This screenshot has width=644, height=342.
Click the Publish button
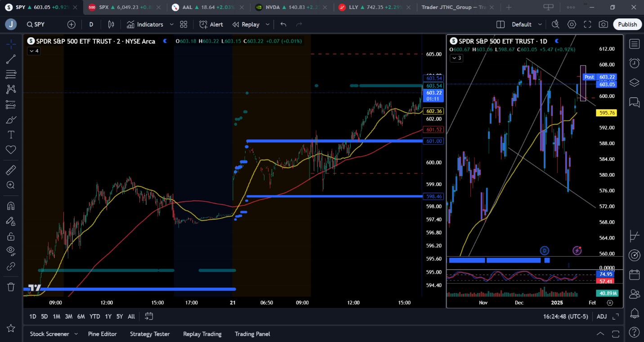click(x=627, y=24)
